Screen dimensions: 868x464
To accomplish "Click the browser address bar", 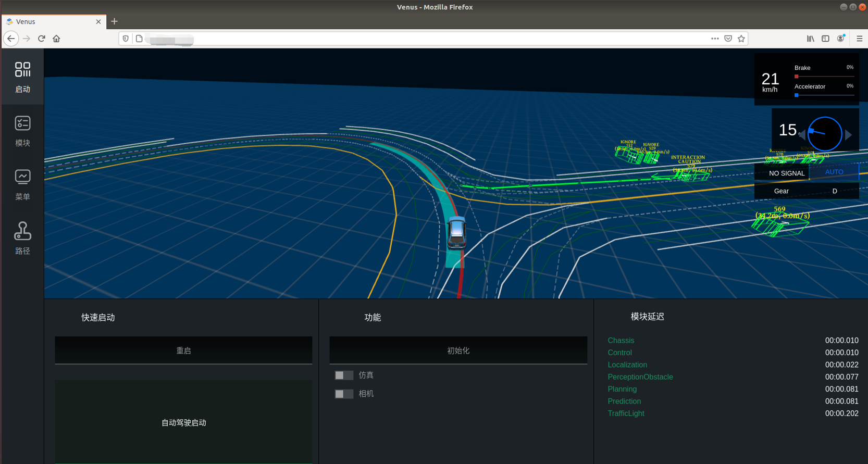I will tap(417, 39).
